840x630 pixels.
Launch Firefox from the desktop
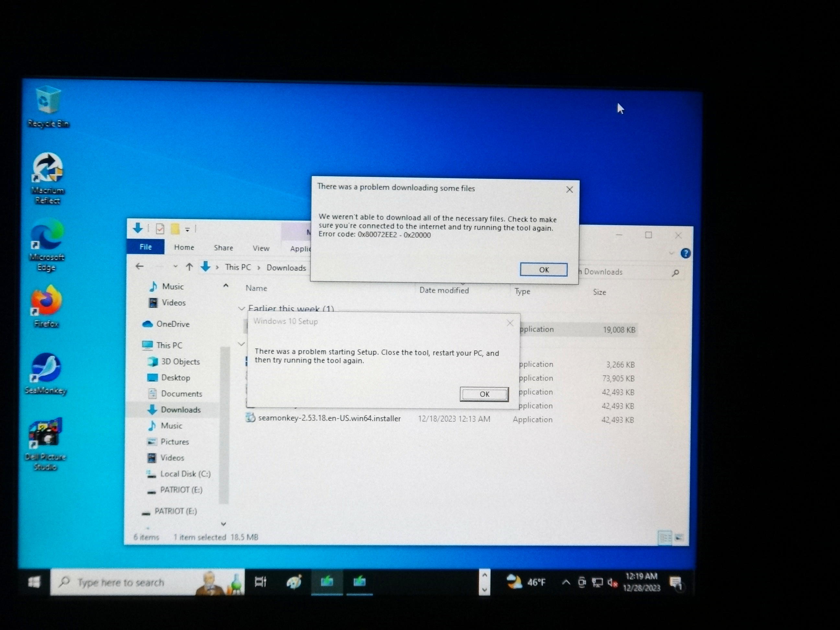pyautogui.click(x=46, y=306)
